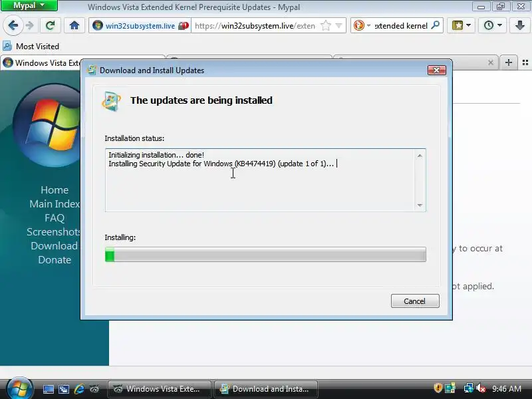Open the Bookmarks menu toolbar button

point(457,25)
